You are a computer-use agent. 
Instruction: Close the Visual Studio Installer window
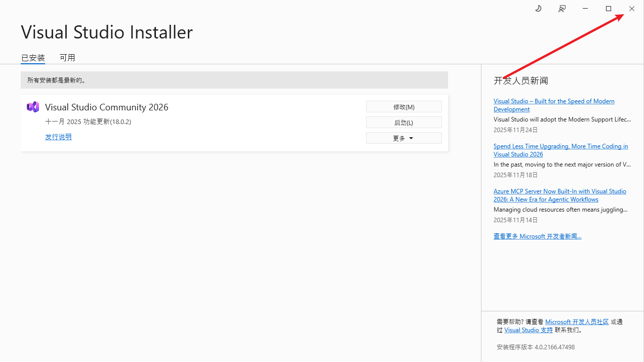632,9
